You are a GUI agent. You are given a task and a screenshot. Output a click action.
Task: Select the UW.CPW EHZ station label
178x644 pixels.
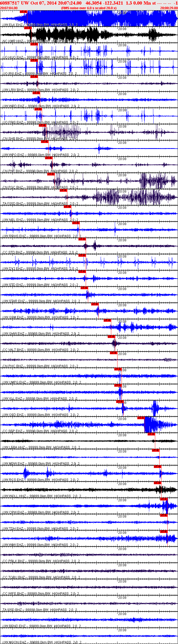[x=13, y=512]
